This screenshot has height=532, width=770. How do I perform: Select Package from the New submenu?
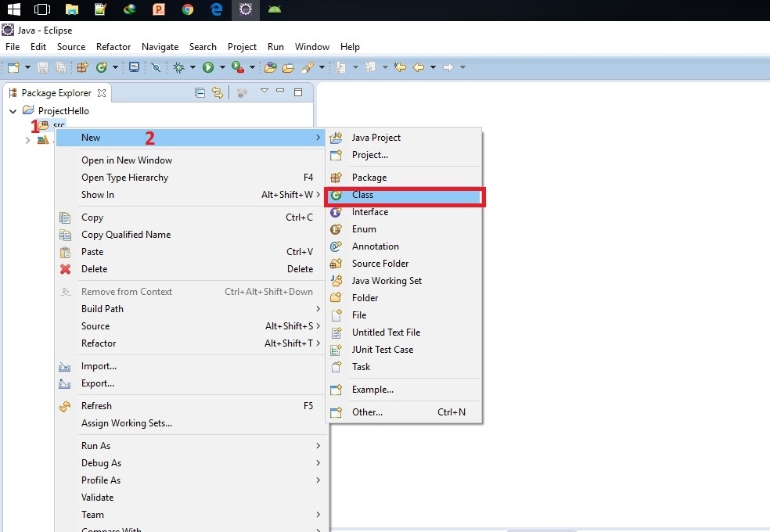(x=369, y=178)
